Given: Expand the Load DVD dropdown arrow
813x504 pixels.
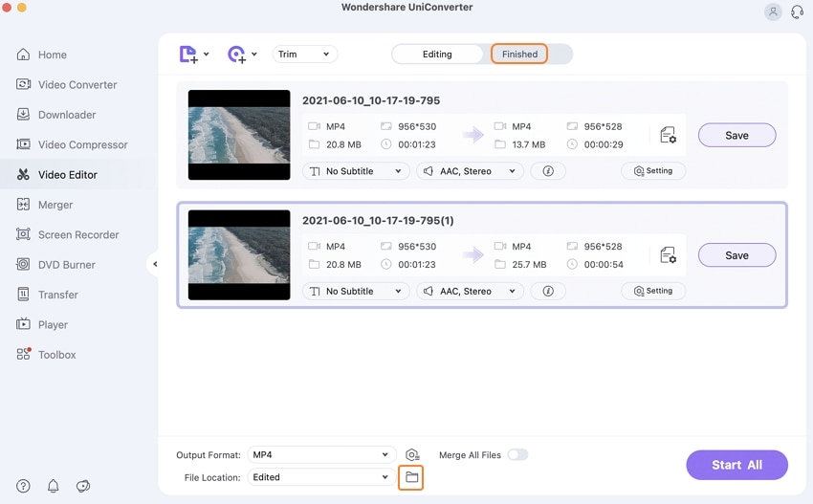Looking at the screenshot, I should (x=254, y=54).
